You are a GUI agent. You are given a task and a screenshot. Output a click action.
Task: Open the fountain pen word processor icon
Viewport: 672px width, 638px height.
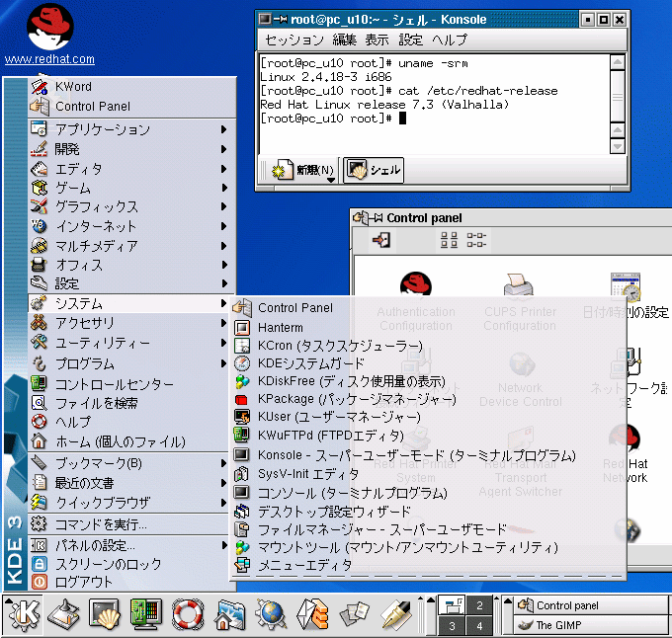coord(395,615)
